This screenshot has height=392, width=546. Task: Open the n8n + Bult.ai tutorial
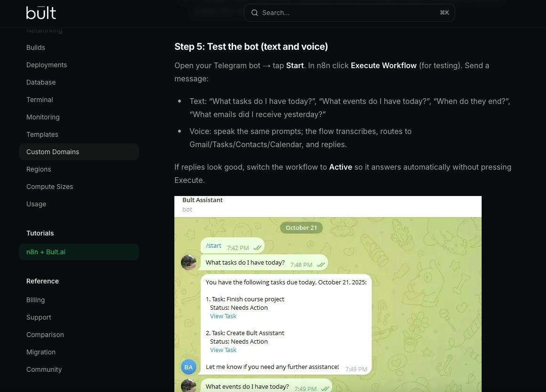[46, 251]
